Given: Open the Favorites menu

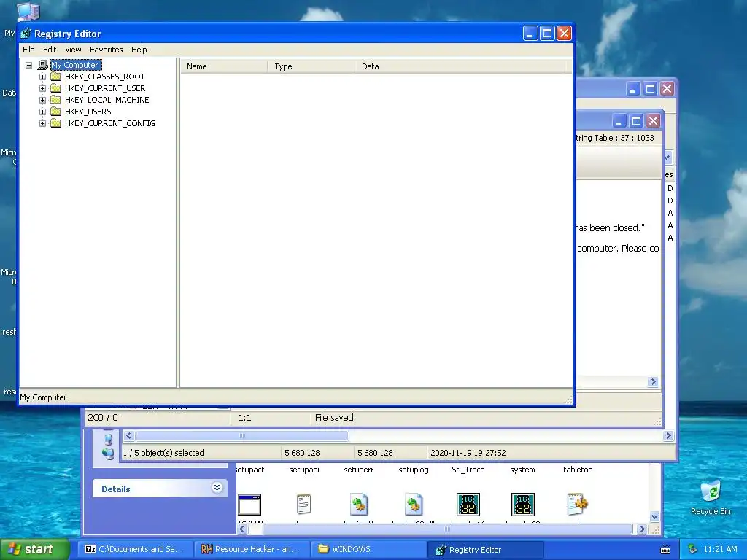Looking at the screenshot, I should 107,50.
